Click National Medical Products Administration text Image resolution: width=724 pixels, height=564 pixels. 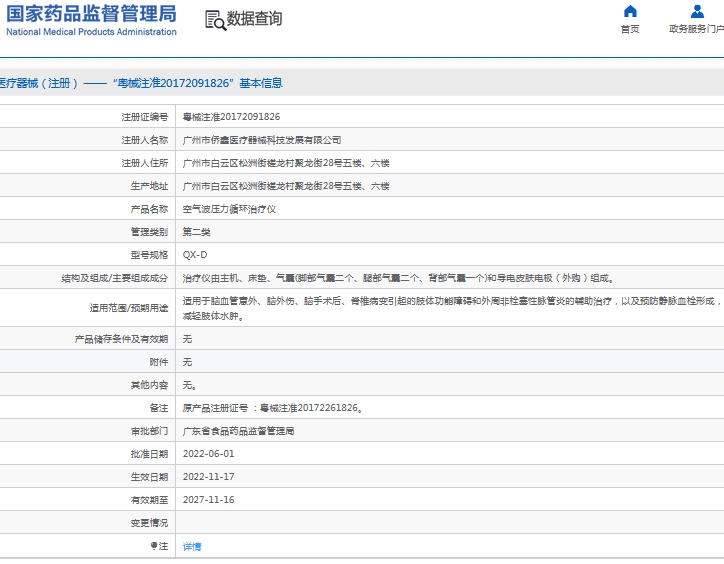[91, 32]
